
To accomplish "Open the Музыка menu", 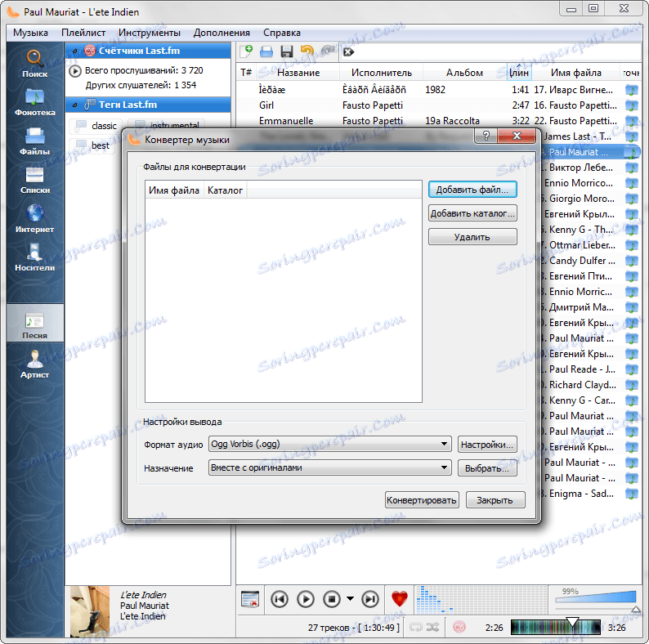I will pyautogui.click(x=30, y=33).
